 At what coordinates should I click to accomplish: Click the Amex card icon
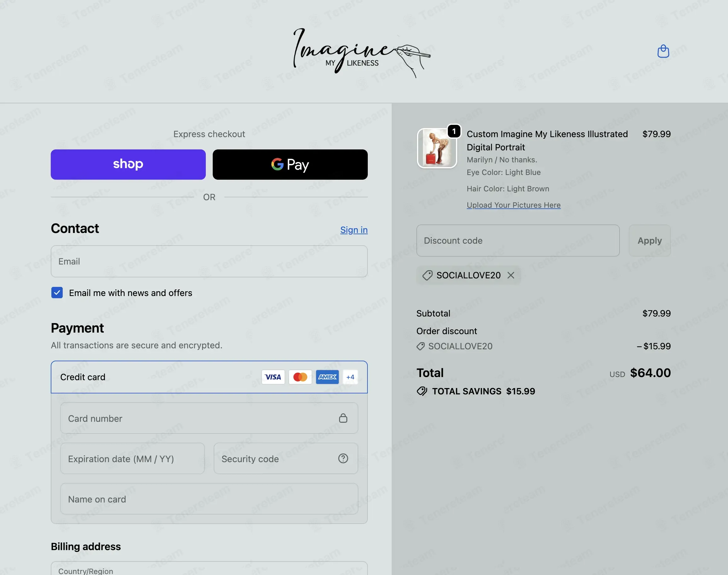tap(327, 377)
